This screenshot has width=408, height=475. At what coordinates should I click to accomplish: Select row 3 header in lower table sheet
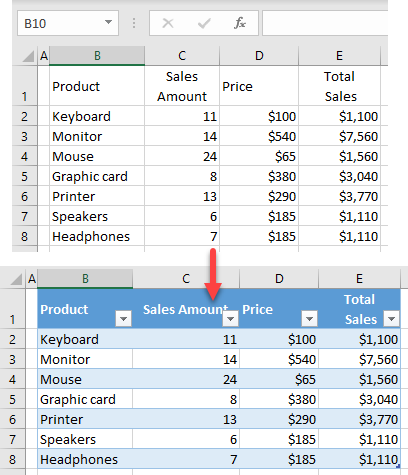point(13,359)
